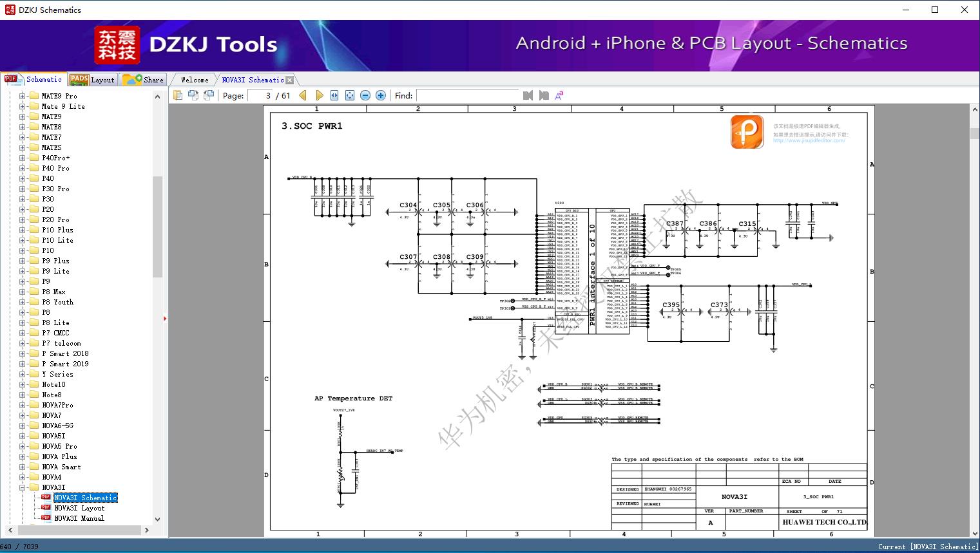Viewport: 980px width, 553px height.
Task: Select the NOVA7Pro folder
Action: (57, 405)
